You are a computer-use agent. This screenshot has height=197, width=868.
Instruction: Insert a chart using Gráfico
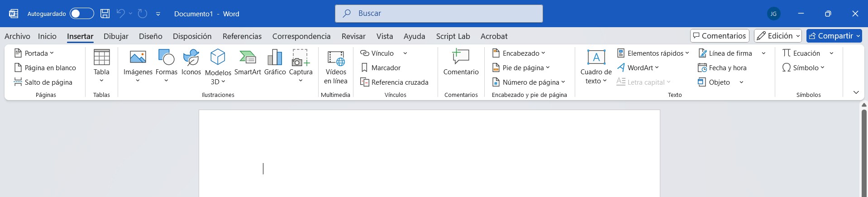pyautogui.click(x=275, y=58)
